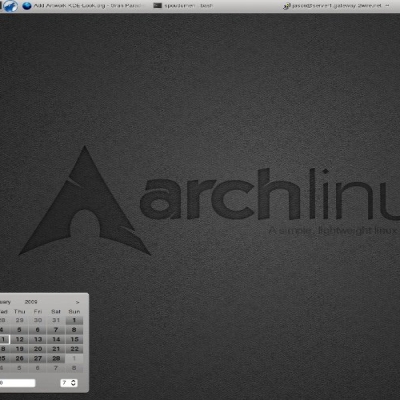This screenshot has width=400, height=400.
Task: Select day 21 in the calendar
Action: (56, 349)
